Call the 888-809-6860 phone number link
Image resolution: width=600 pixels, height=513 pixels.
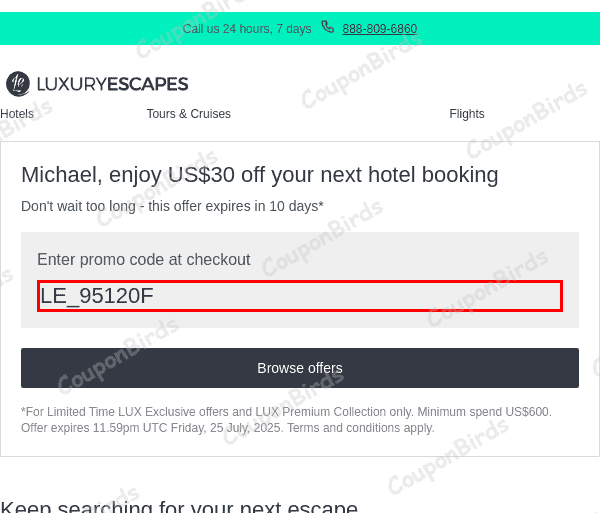point(380,29)
